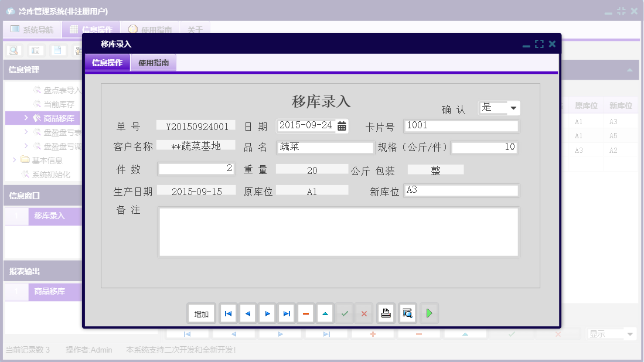Click the 系统导航 menu tab
The width and height of the screenshot is (644, 362).
click(x=32, y=28)
